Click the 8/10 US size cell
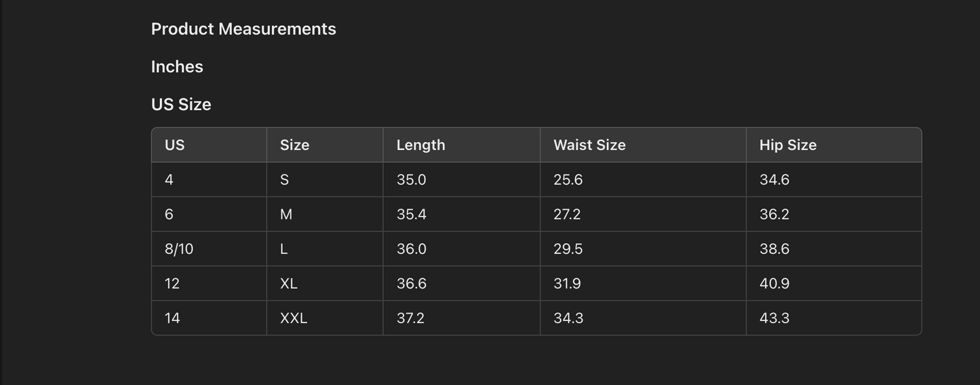 [x=179, y=249]
